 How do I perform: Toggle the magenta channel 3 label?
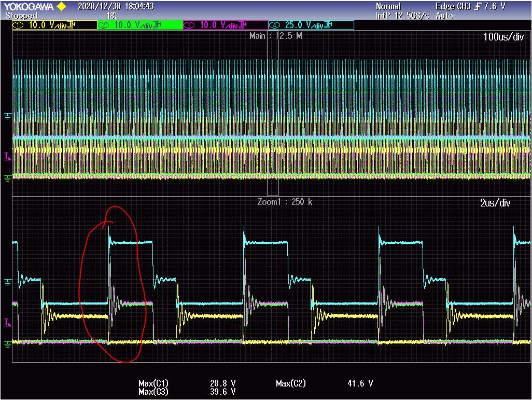pos(225,25)
